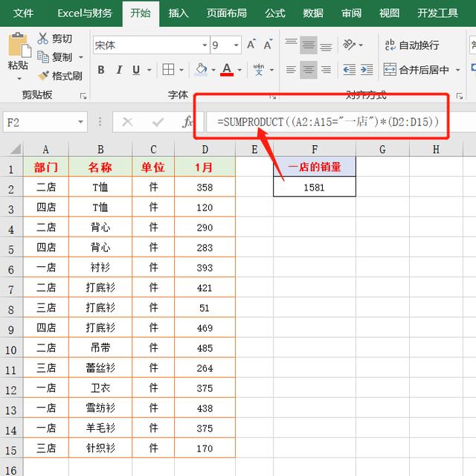Toggle Underline formatting
The image size is (476, 476).
(136, 70)
